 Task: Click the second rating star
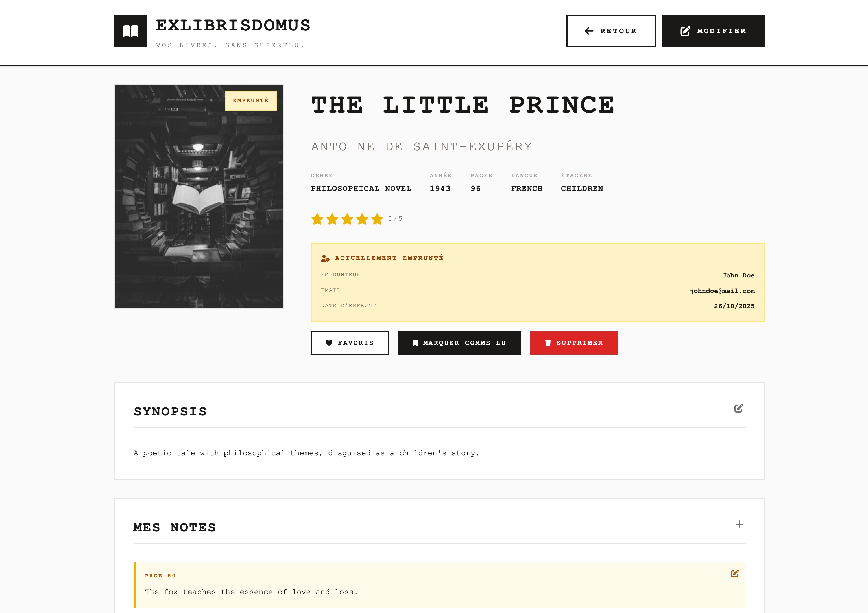click(332, 219)
